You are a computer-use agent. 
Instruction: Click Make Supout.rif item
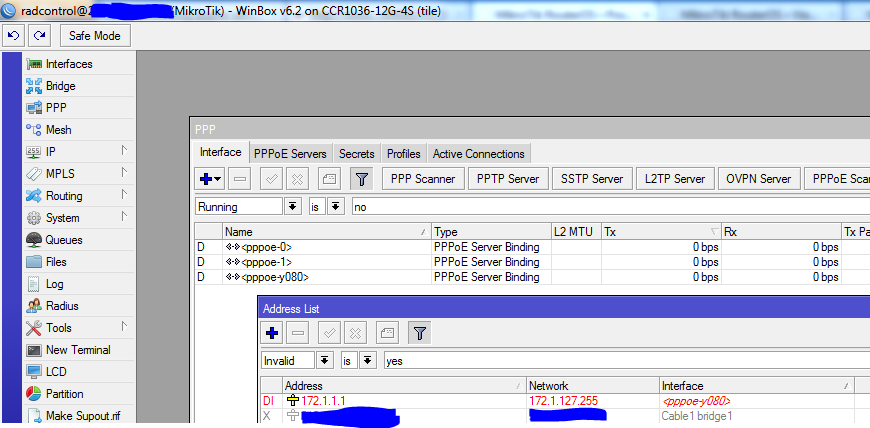pos(78,415)
